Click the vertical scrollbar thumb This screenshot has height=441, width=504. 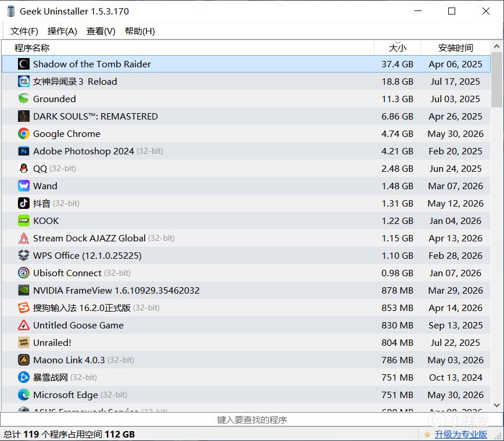pyautogui.click(x=496, y=79)
